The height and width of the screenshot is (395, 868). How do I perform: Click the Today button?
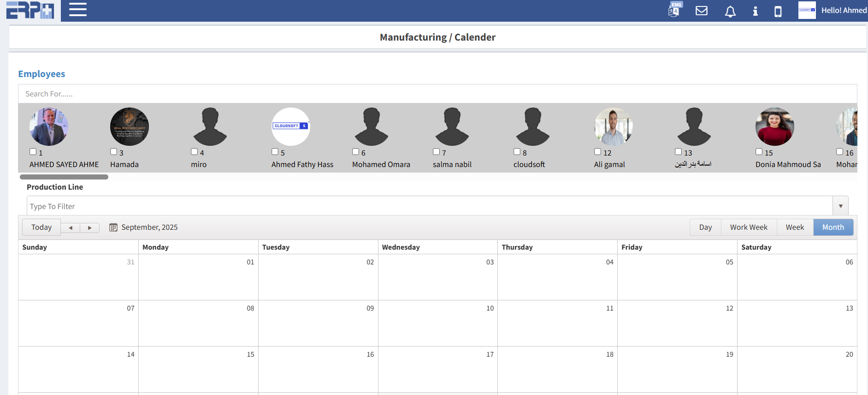tap(41, 227)
